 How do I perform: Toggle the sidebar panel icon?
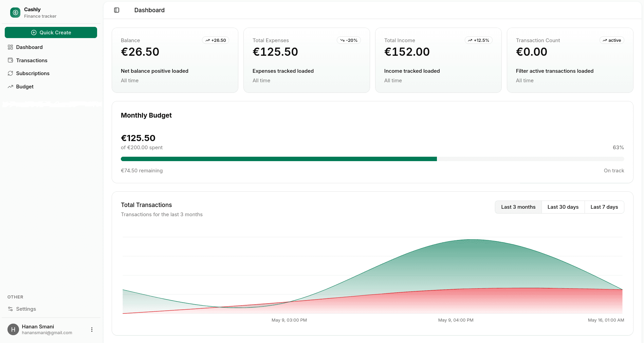[x=117, y=10]
